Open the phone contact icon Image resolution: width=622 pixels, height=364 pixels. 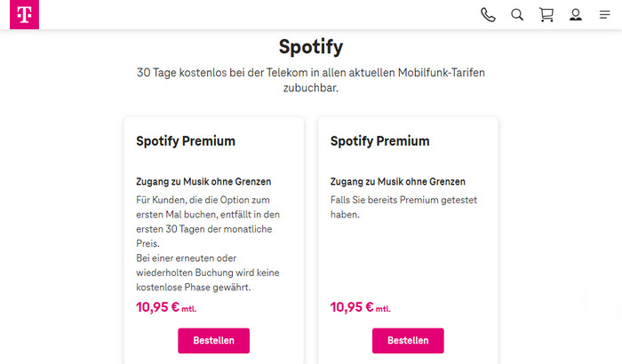(488, 14)
